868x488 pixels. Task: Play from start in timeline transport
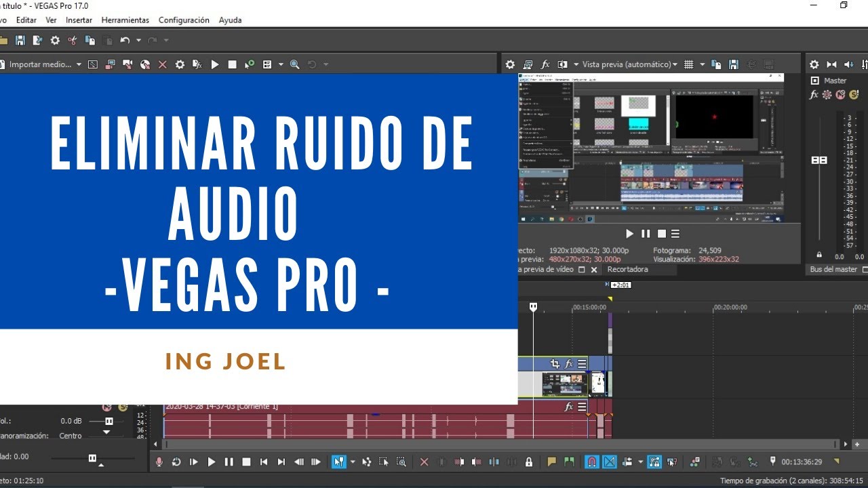click(194, 462)
